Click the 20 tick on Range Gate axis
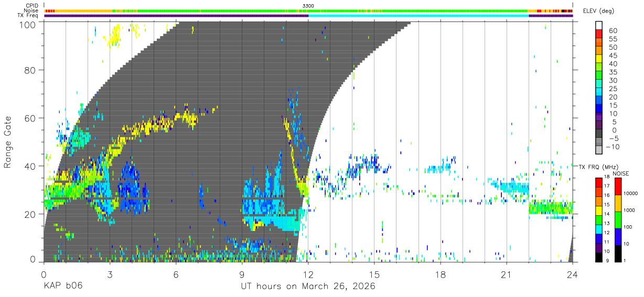Screen dimensions: 644x297 [31, 214]
